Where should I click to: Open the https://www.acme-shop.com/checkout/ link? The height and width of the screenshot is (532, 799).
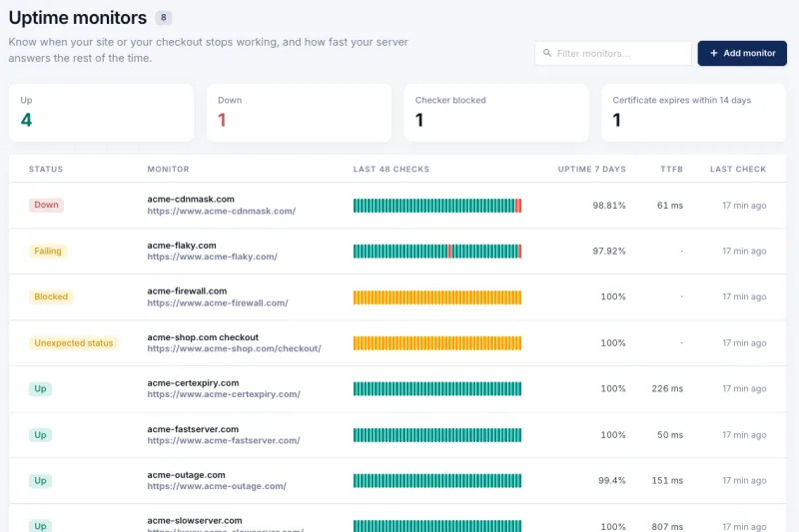[x=234, y=348]
